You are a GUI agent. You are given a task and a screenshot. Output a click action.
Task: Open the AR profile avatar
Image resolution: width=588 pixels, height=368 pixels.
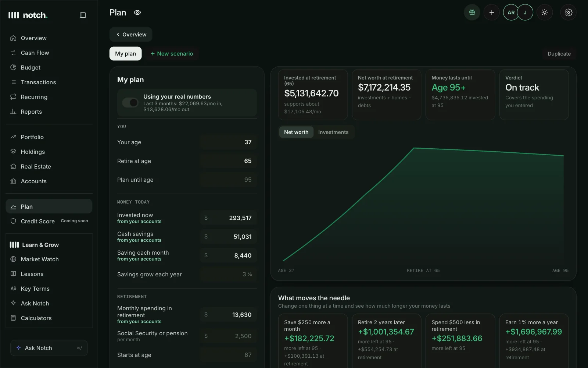(x=511, y=13)
